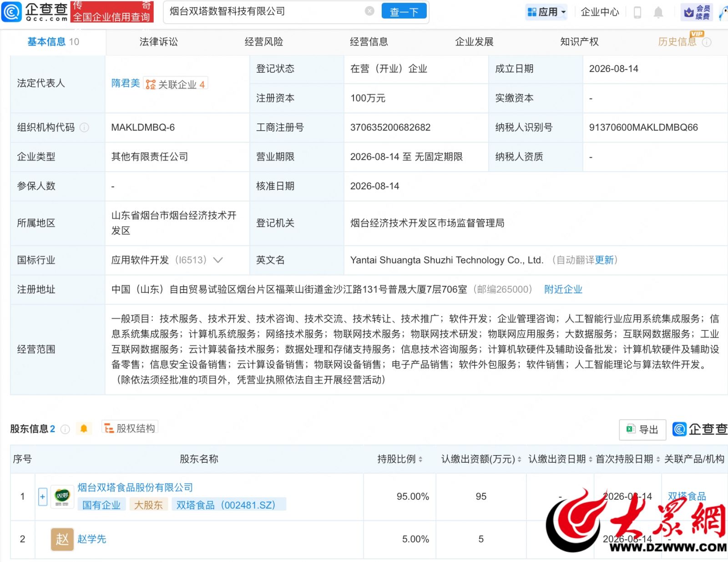Click the 查一下 search button
This screenshot has width=728, height=562.
click(404, 12)
